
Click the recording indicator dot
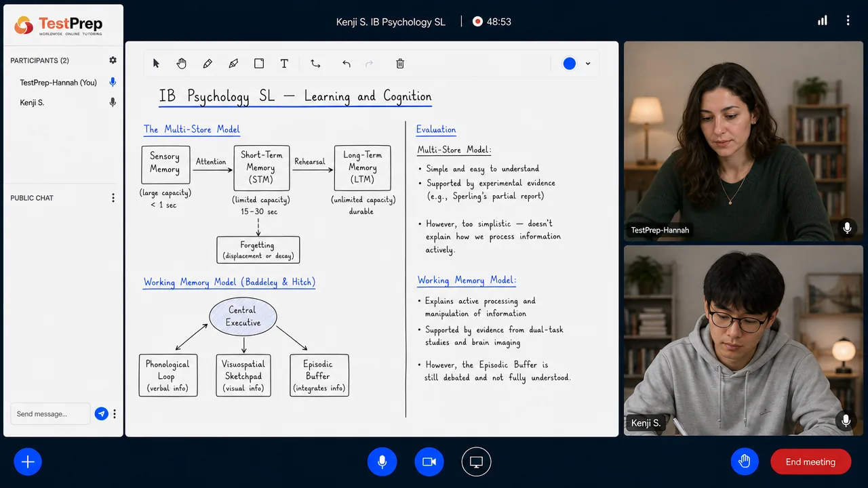(x=477, y=22)
